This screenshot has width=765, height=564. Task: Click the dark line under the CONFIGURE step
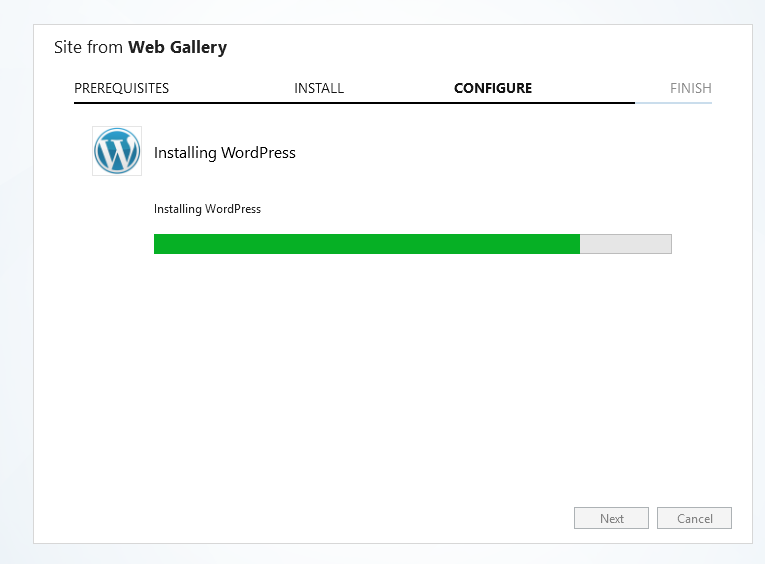click(493, 103)
